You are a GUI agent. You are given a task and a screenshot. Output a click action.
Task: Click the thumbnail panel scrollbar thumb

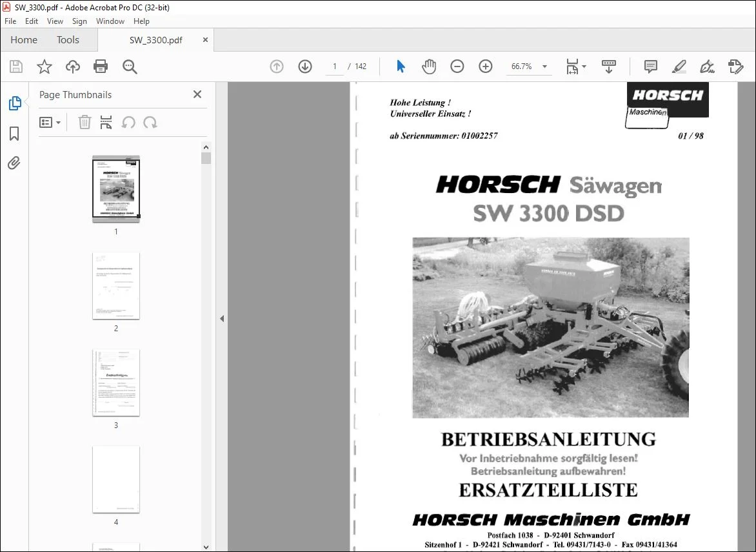pos(206,158)
